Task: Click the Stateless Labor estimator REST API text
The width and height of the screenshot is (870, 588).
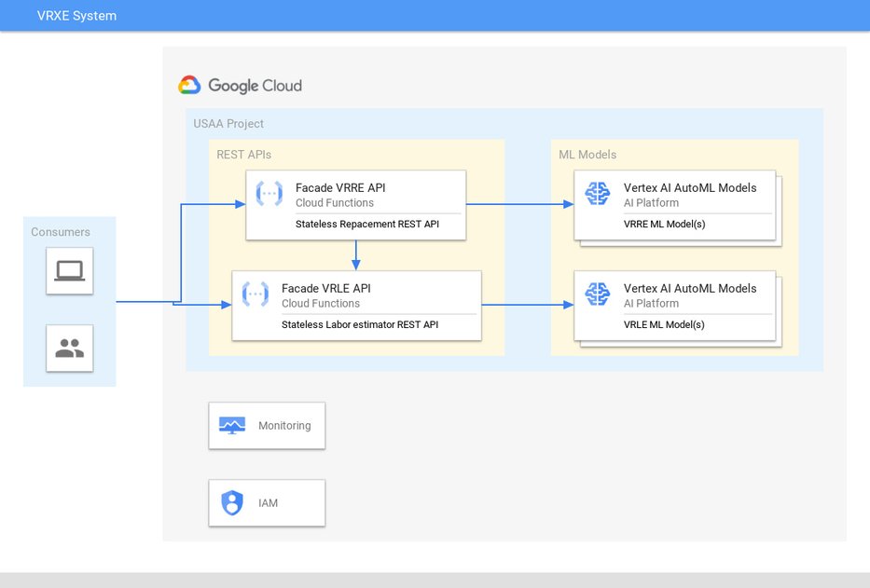Action: [x=360, y=324]
